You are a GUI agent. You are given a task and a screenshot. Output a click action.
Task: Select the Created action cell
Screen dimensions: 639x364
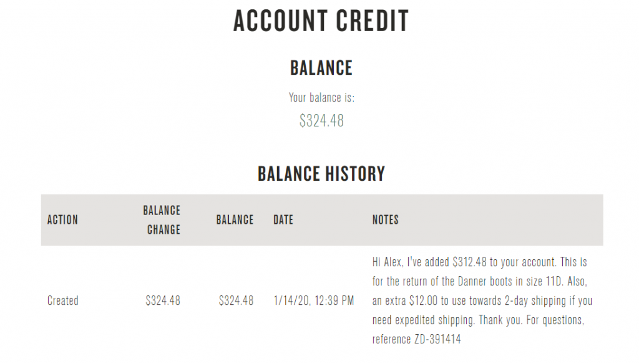coord(63,300)
